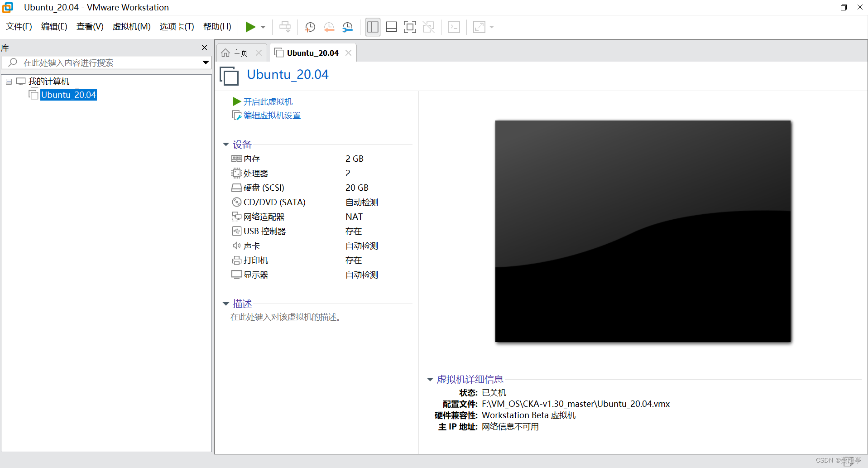Toggle the library sidebar panel
Viewport: 868px width, 468px height.
click(x=372, y=27)
